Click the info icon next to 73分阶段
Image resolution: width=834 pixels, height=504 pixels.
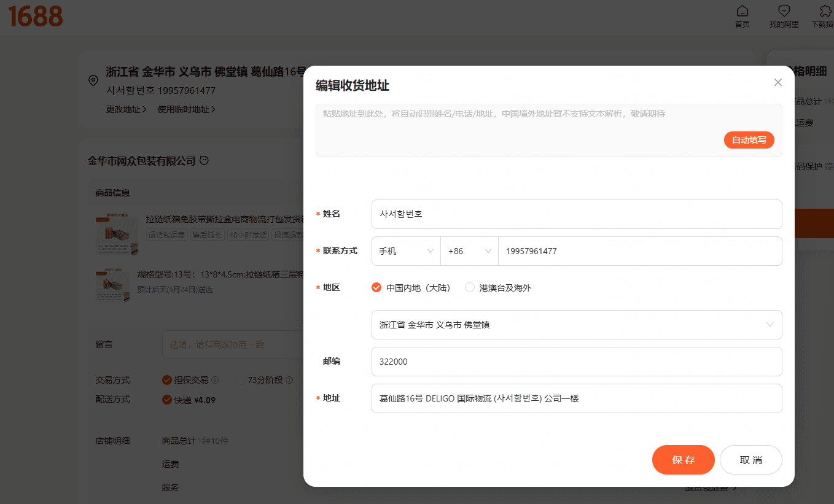[289, 380]
